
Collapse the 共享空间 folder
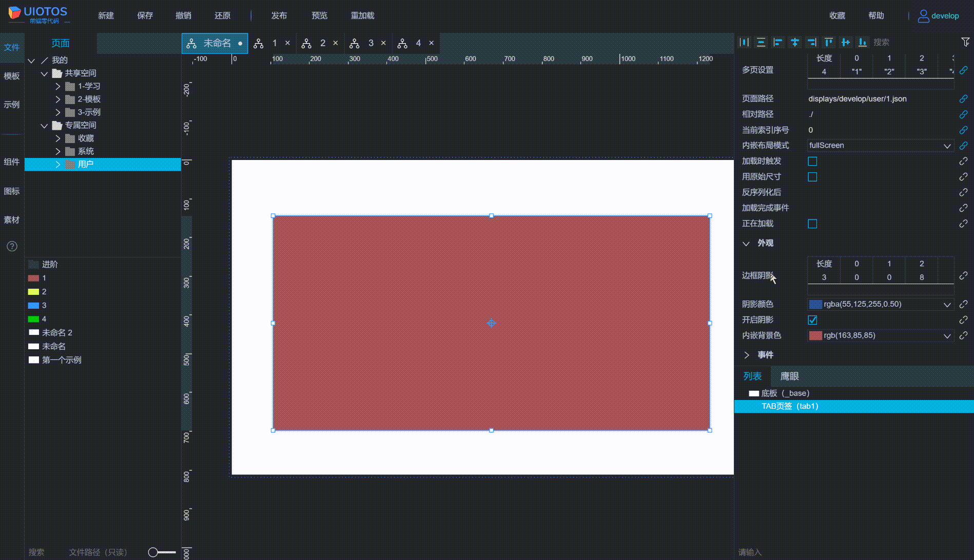[45, 73]
